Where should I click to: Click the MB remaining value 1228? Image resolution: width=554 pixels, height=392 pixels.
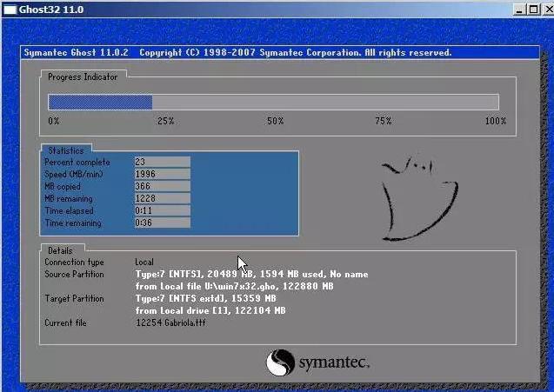click(x=162, y=198)
